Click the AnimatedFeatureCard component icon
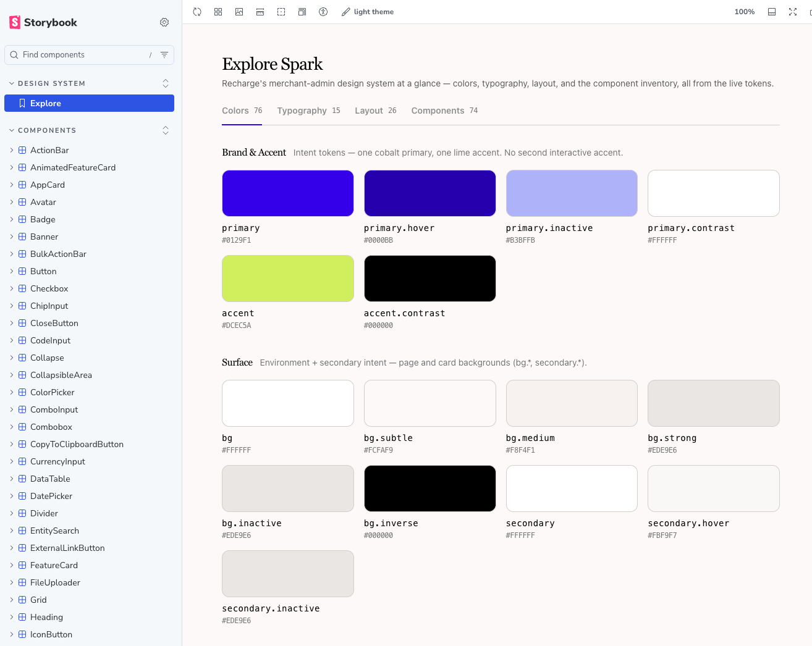This screenshot has height=646, width=812. coord(22,167)
